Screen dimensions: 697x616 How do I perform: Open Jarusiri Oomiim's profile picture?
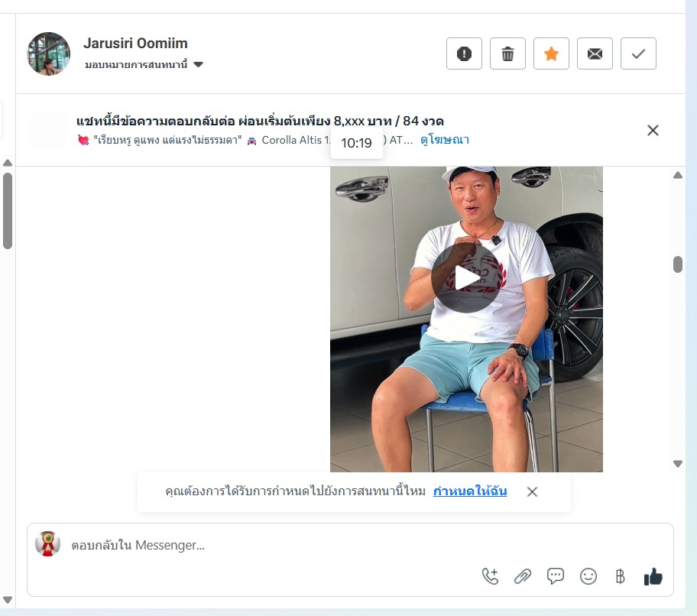[49, 53]
